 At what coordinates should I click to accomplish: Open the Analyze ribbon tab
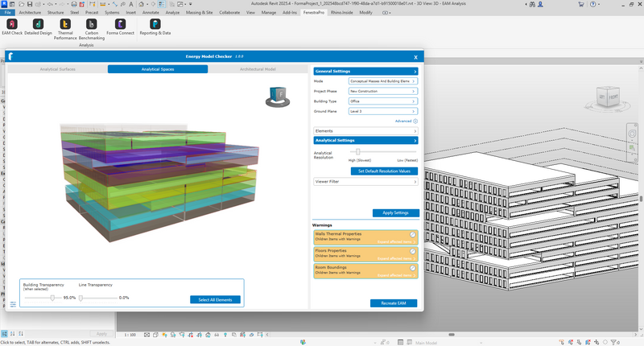pyautogui.click(x=172, y=13)
